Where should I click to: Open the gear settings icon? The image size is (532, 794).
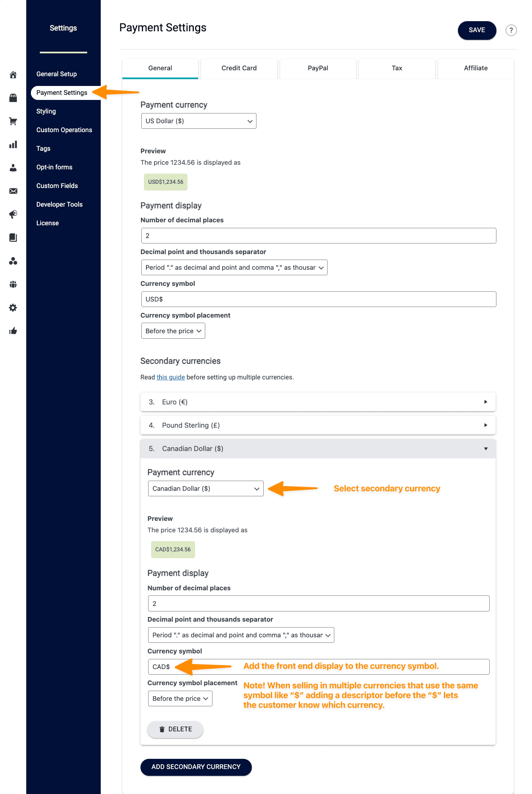tap(13, 308)
